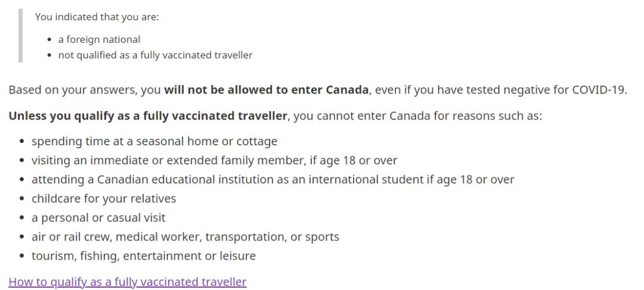644x290 pixels.
Task: Click "you cannot enter Canada for reasons such as:" text
Action: pos(418,116)
